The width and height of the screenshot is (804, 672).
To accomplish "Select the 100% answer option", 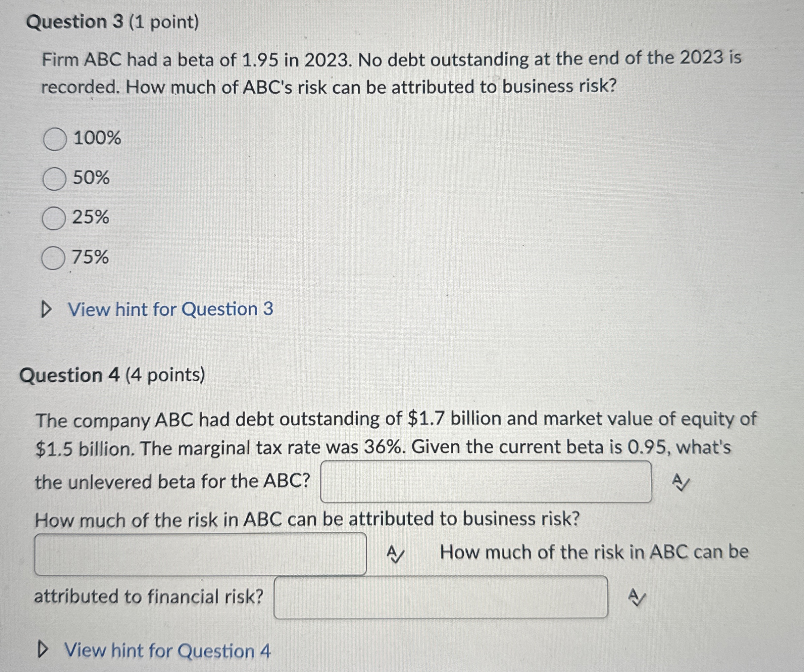I will (56, 139).
